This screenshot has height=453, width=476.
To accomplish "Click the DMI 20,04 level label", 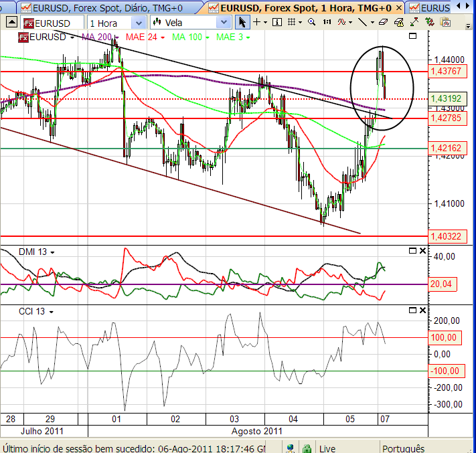I will point(443,284).
